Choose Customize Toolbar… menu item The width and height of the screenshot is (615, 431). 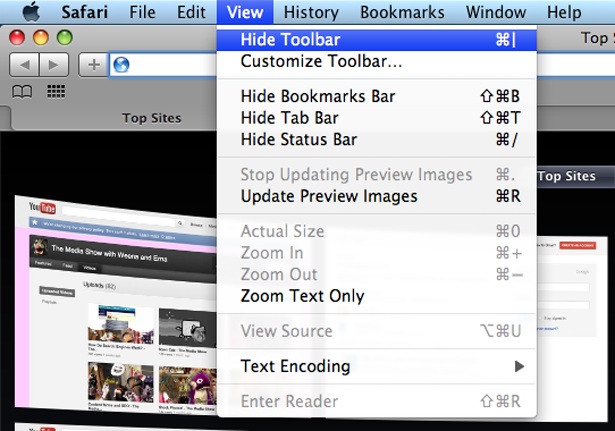point(377,61)
